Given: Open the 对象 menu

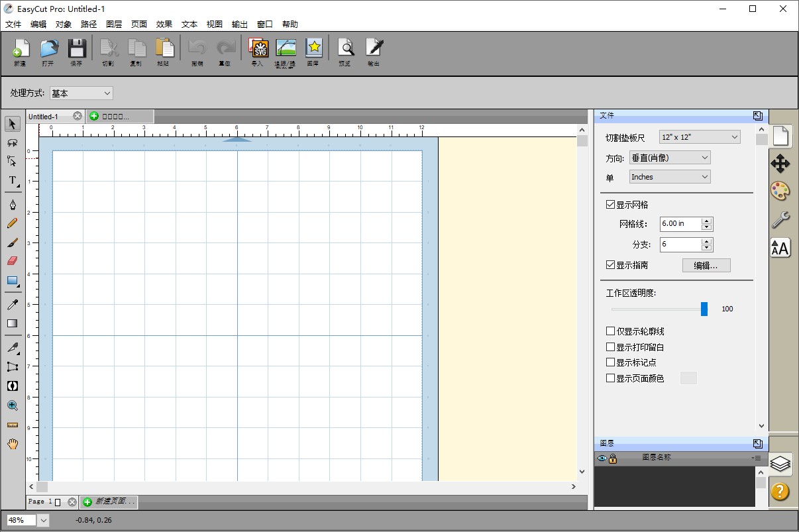Looking at the screenshot, I should pos(64,24).
